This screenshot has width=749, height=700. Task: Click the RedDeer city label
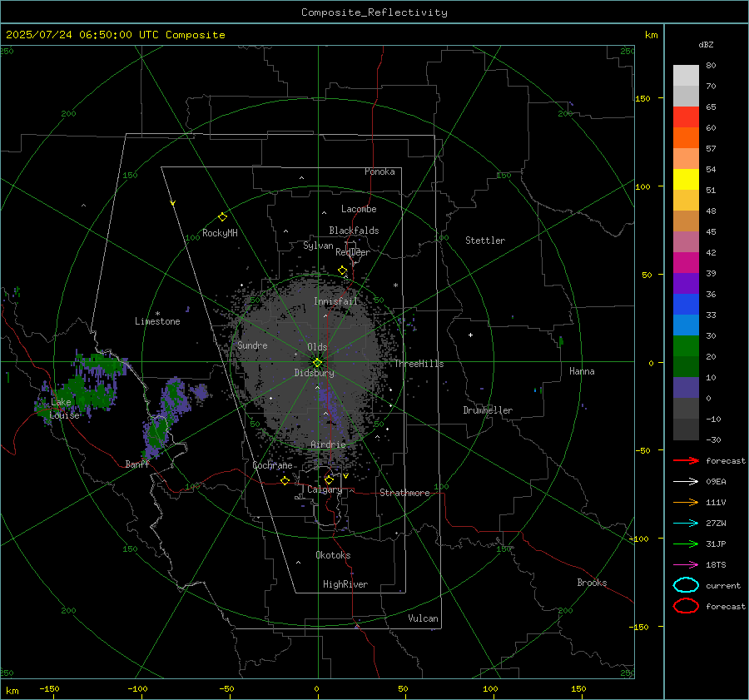353,252
